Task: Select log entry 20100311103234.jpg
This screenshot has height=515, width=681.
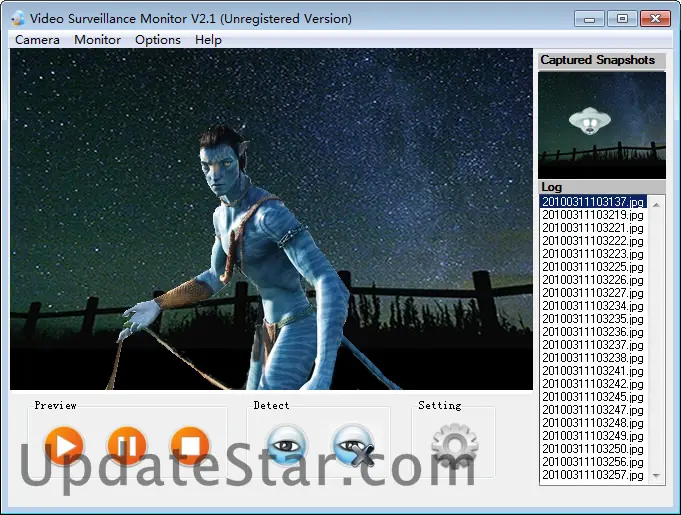Action: [593, 306]
